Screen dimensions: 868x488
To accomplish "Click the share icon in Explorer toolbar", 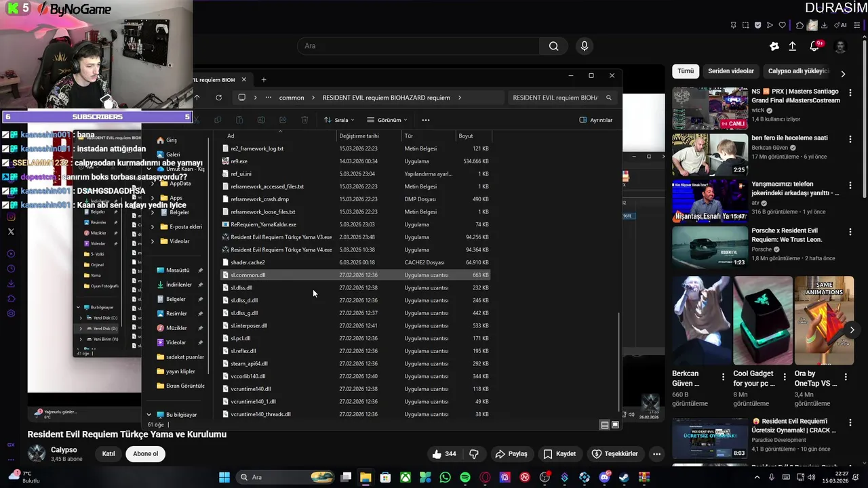I will (283, 120).
